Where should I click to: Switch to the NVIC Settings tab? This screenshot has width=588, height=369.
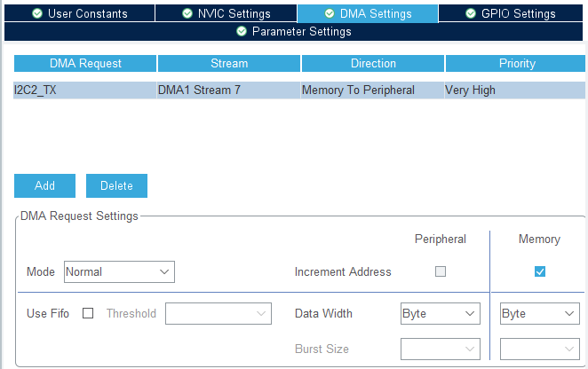tap(225, 13)
